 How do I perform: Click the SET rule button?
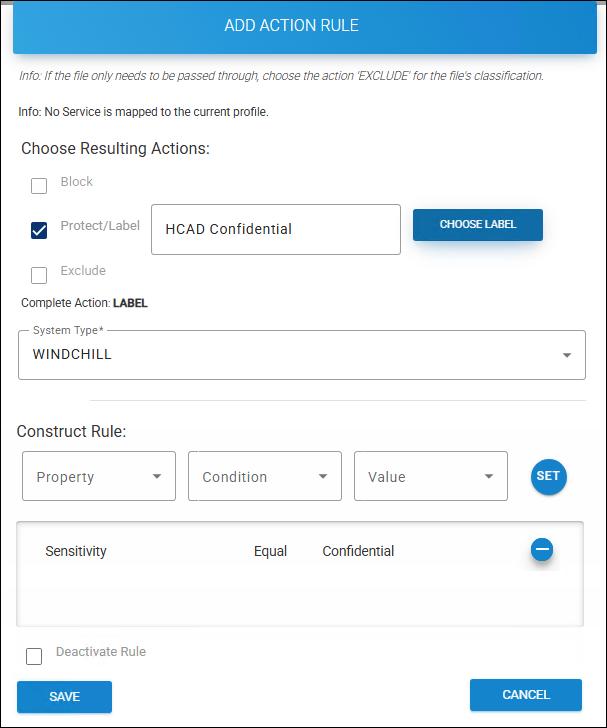(x=548, y=477)
